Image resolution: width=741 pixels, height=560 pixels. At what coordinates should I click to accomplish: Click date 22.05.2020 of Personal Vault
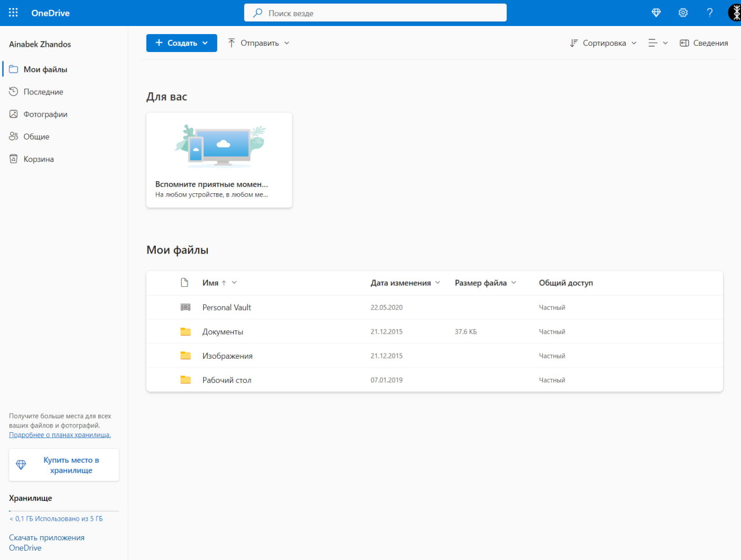(x=386, y=307)
